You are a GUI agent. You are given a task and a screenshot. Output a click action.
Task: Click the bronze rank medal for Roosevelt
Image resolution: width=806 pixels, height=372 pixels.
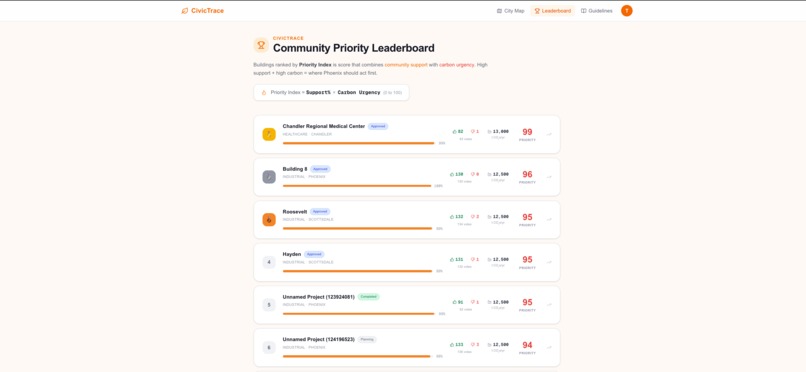click(x=269, y=220)
